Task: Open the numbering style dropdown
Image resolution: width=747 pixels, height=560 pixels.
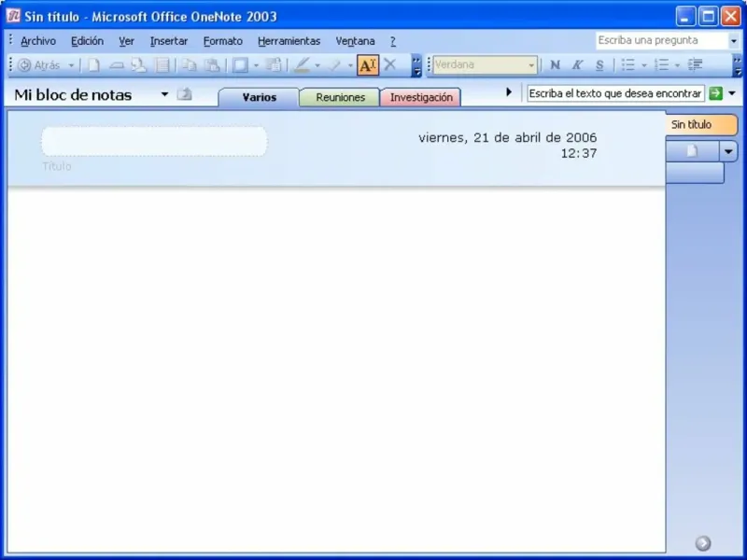Action: pyautogui.click(x=677, y=64)
